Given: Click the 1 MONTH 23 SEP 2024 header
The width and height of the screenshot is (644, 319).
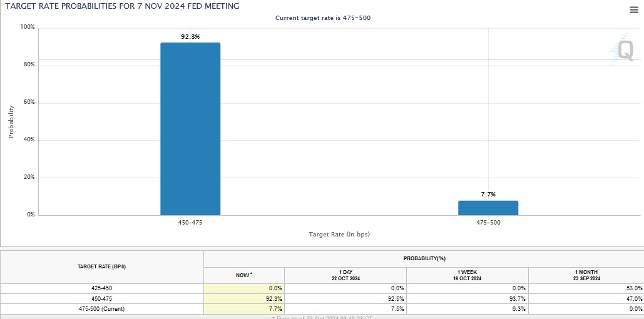Looking at the screenshot, I should tap(586, 275).
